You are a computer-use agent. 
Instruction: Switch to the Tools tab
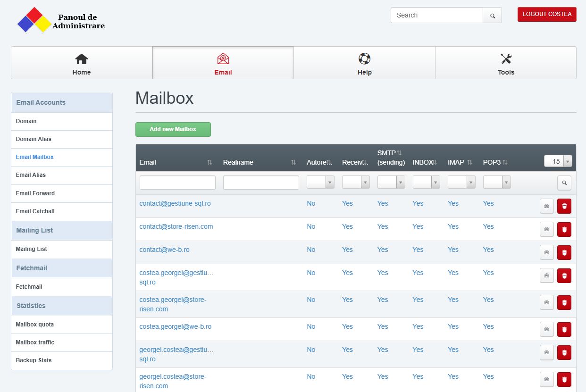pyautogui.click(x=505, y=63)
